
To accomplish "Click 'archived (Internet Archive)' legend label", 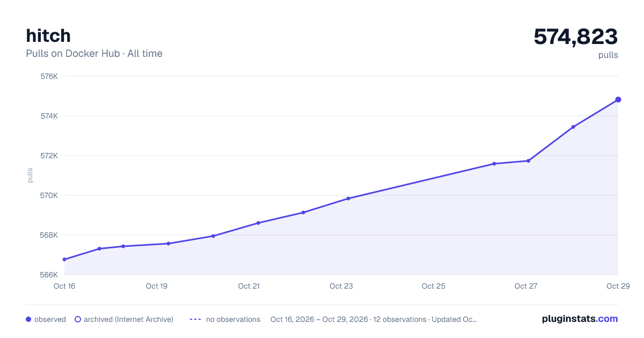I will tap(128, 319).
